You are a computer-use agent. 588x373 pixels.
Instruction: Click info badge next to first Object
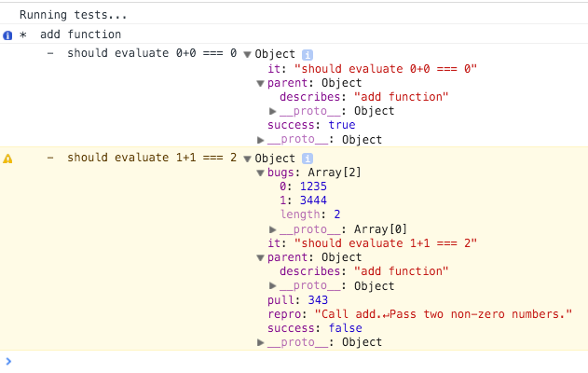[x=308, y=54]
